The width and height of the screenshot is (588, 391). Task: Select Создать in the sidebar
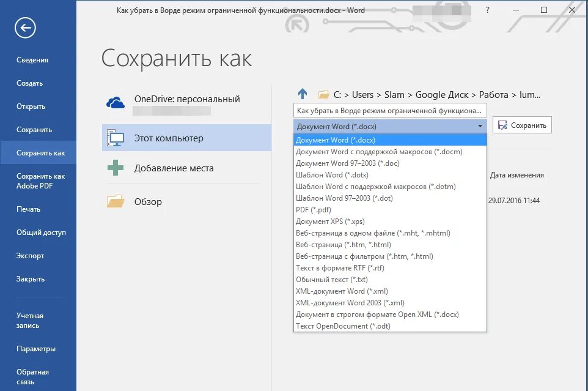pos(29,83)
